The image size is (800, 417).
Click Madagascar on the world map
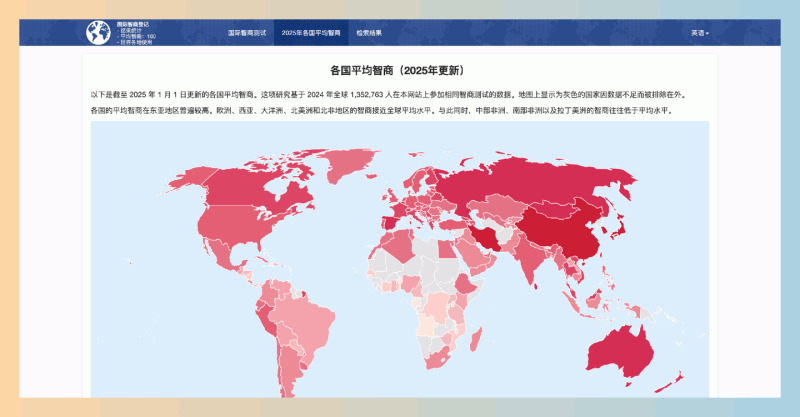coord(476,339)
